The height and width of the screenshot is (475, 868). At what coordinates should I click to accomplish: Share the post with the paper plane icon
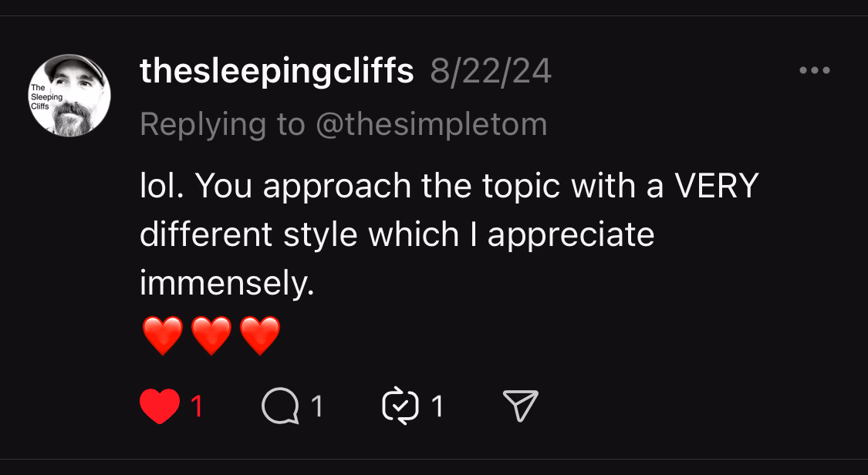click(x=519, y=404)
